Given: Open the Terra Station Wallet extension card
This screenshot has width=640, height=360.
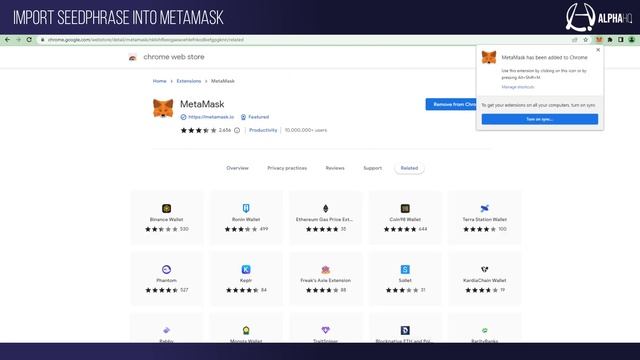Looking at the screenshot, I should click(484, 218).
